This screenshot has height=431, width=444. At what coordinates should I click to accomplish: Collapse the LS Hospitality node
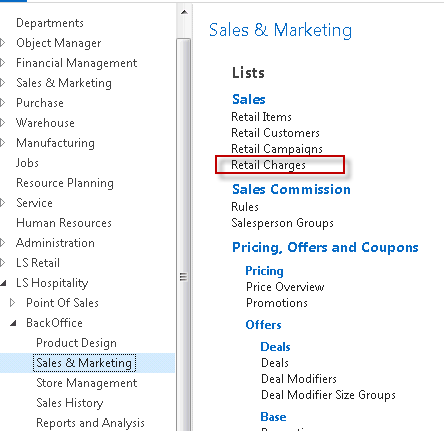pyautogui.click(x=3, y=283)
